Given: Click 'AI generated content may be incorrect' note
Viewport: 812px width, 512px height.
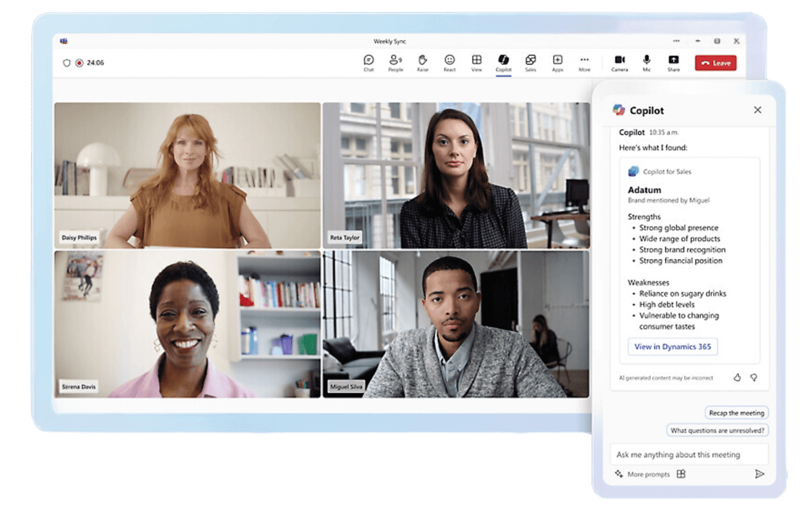Looking at the screenshot, I should click(x=666, y=378).
